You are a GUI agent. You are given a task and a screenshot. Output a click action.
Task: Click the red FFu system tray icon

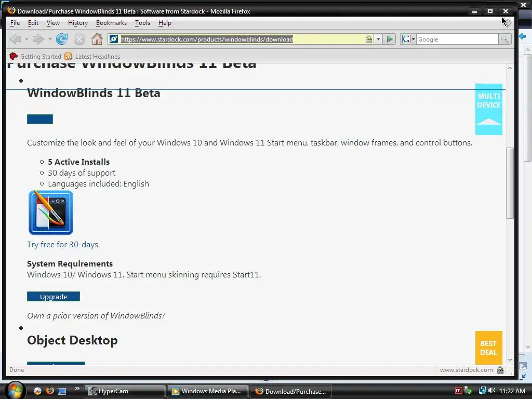(x=459, y=391)
